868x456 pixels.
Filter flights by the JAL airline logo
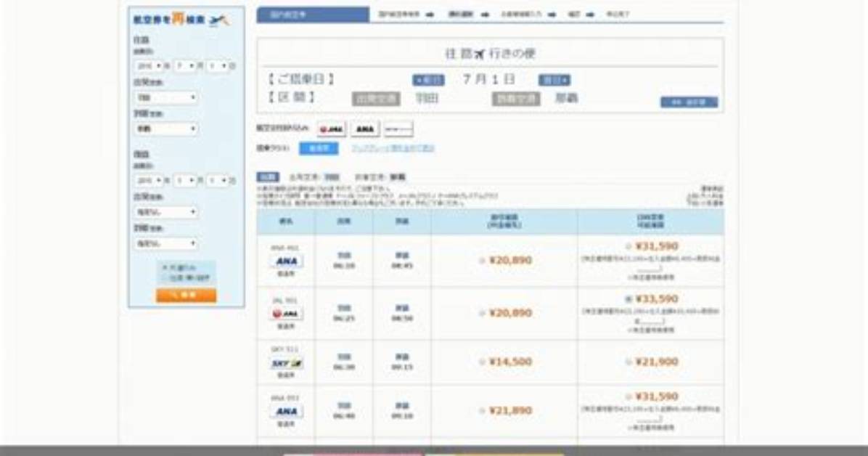coord(331,129)
